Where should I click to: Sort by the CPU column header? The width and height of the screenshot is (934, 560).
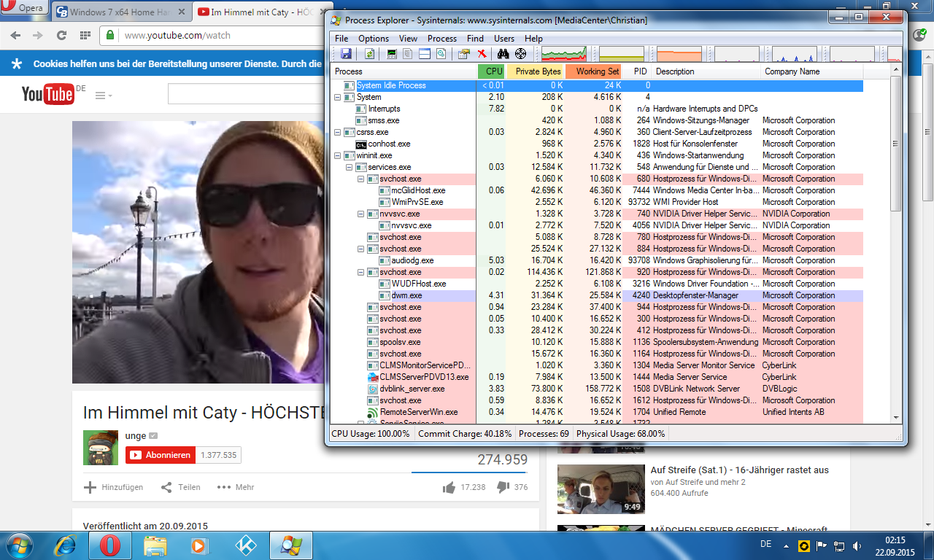[x=491, y=71]
